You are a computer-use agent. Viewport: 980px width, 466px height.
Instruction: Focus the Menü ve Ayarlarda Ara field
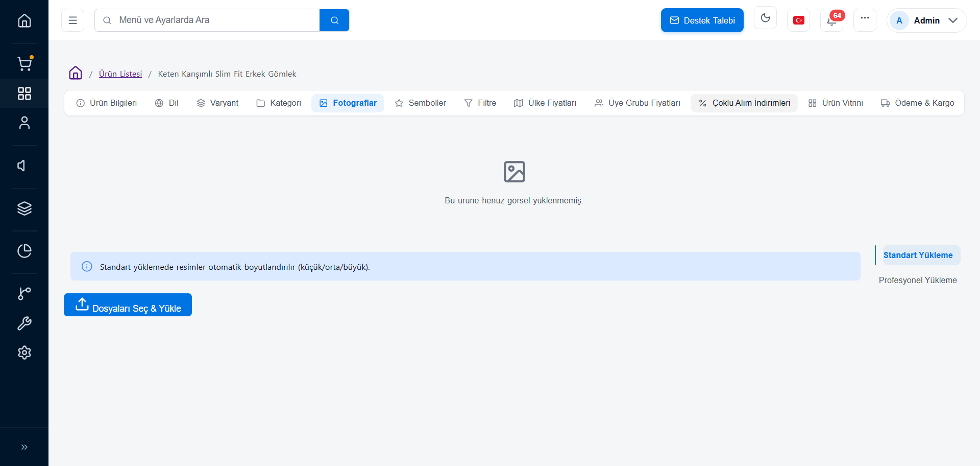(x=207, y=20)
